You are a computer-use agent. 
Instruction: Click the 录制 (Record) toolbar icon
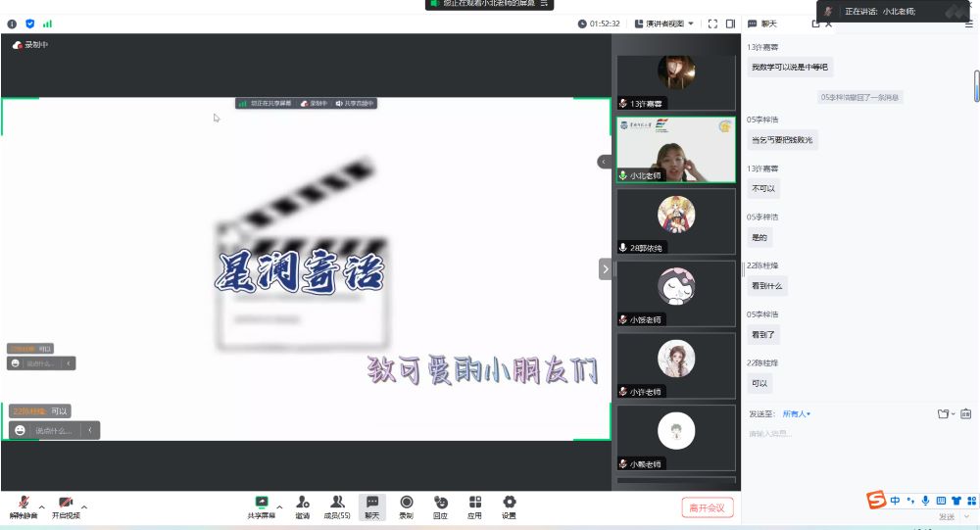(x=406, y=506)
